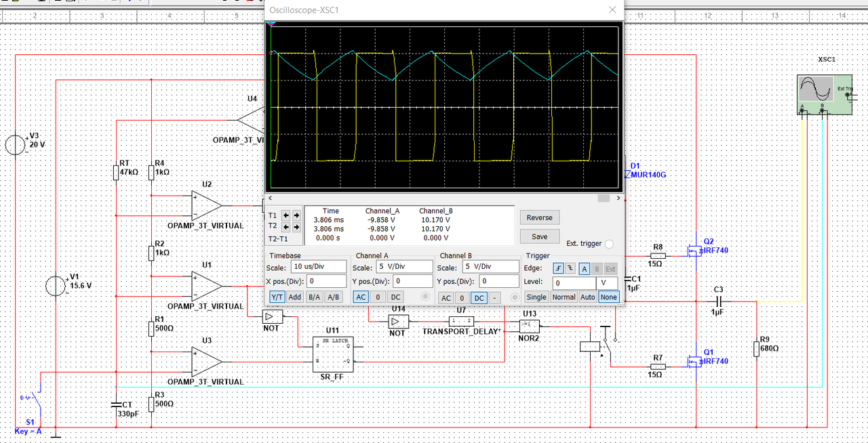Select the U13 NOR2 gate
Screen dimensions: 868x443
530,326
